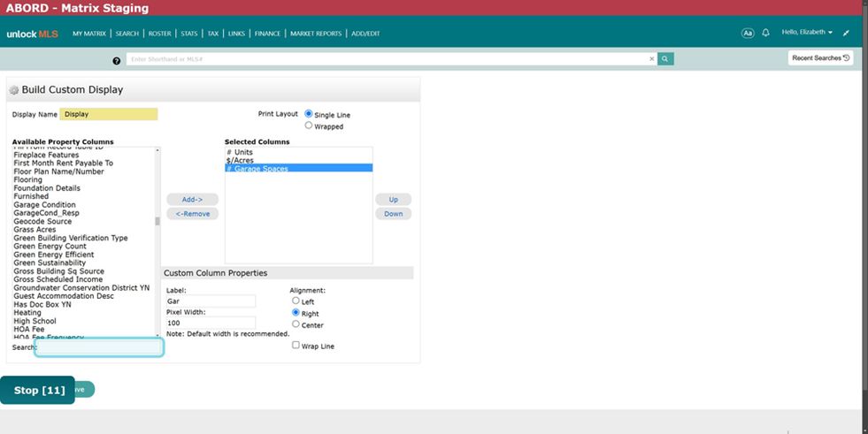The image size is (868, 434).
Task: Select Has Doc Box YN column
Action: (x=42, y=304)
